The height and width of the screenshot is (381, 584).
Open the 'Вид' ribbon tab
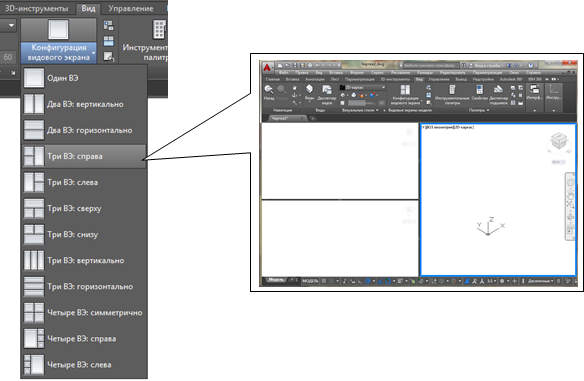tap(88, 8)
